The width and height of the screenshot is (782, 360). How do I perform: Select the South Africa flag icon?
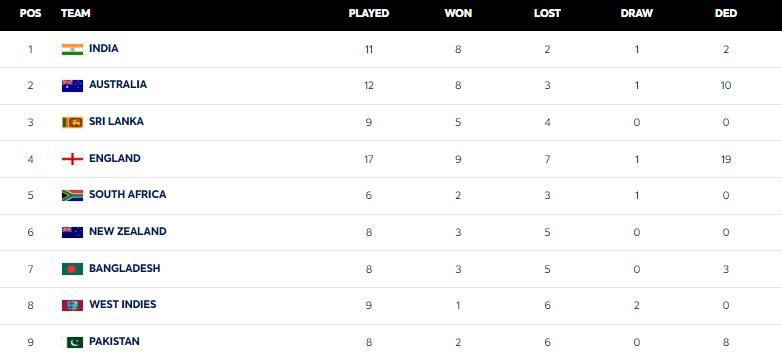72,195
